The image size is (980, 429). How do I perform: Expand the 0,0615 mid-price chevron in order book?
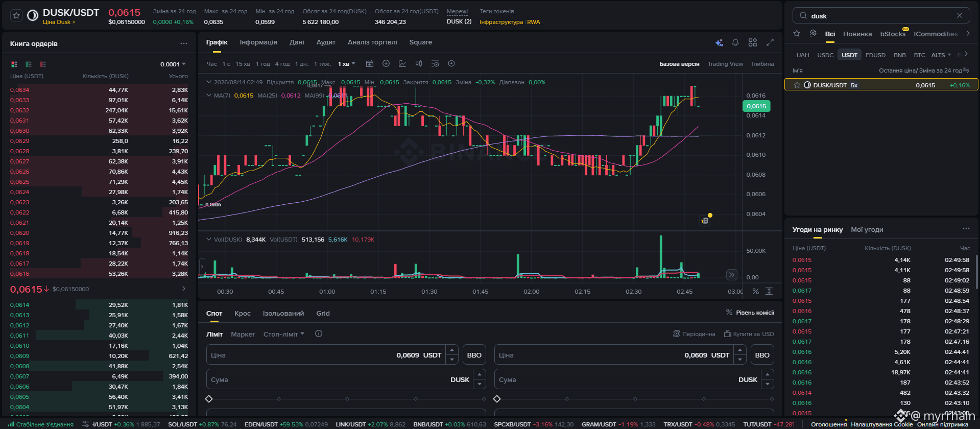click(184, 289)
